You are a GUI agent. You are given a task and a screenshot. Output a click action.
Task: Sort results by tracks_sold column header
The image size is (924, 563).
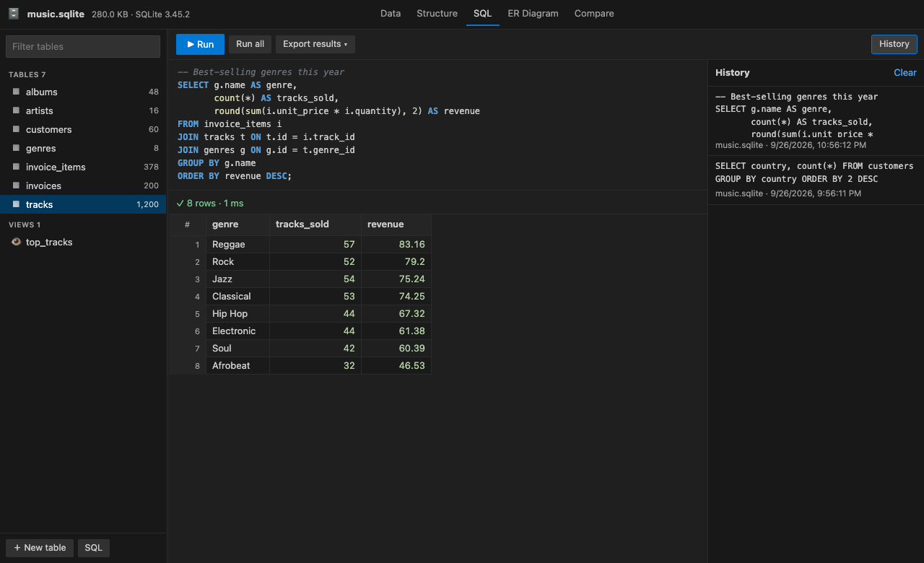point(315,224)
